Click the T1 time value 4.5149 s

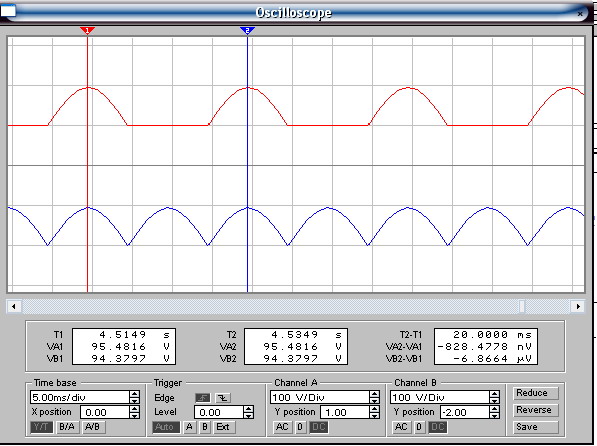[135, 335]
